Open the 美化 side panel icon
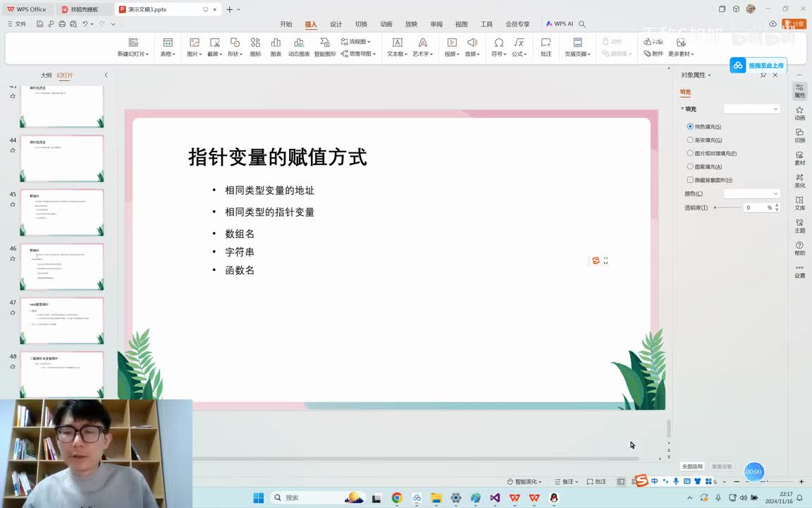The height and width of the screenshot is (508, 812). pyautogui.click(x=799, y=181)
